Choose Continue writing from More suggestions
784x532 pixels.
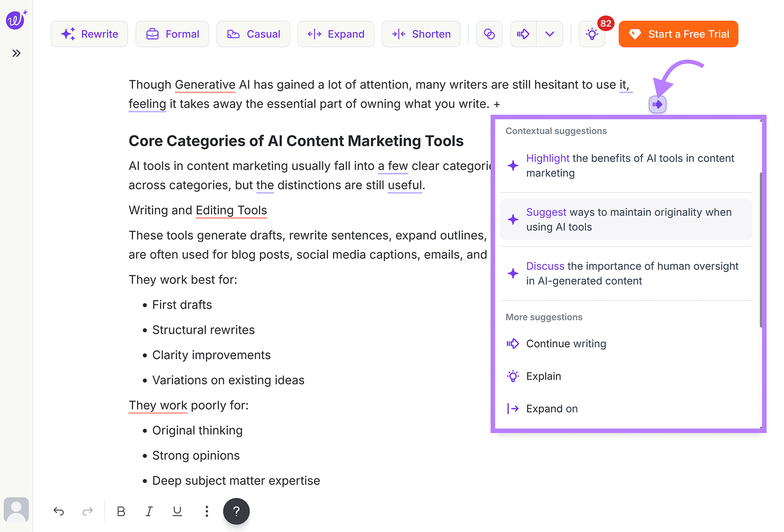click(x=566, y=344)
